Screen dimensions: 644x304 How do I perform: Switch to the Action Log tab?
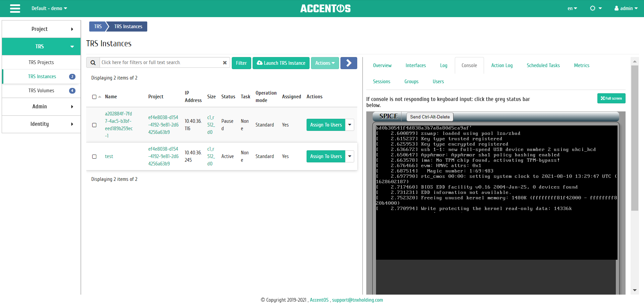pyautogui.click(x=502, y=65)
